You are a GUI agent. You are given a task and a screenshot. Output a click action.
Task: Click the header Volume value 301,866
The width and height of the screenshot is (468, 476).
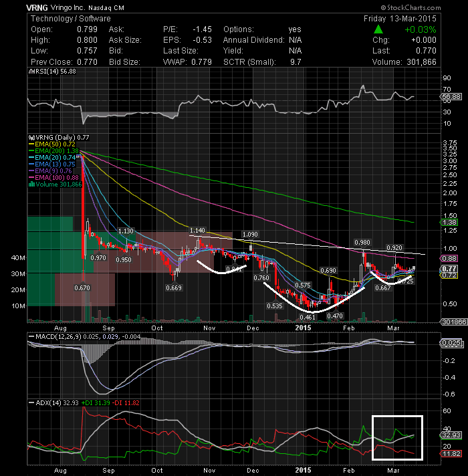(x=422, y=62)
